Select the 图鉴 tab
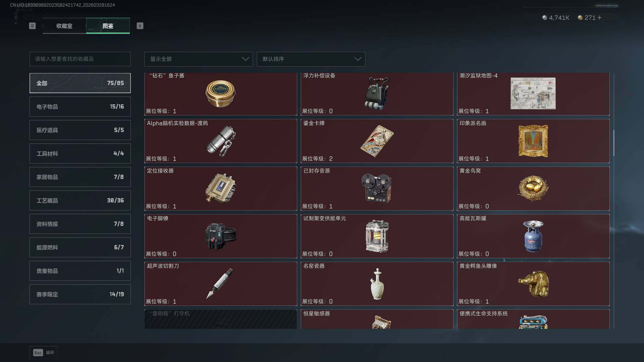The width and height of the screenshot is (644, 362). pos(108,26)
